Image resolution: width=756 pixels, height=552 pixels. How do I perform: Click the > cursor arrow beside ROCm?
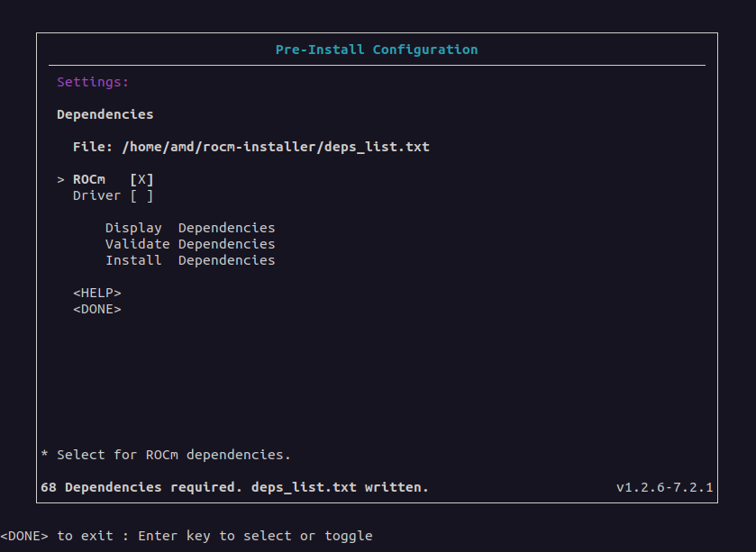[x=60, y=179]
